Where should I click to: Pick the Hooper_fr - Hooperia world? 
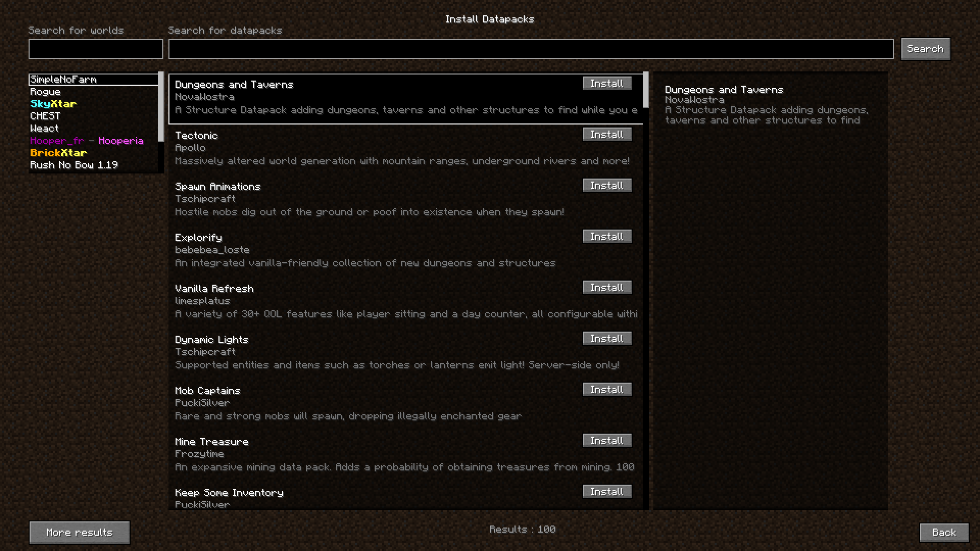pyautogui.click(x=87, y=141)
